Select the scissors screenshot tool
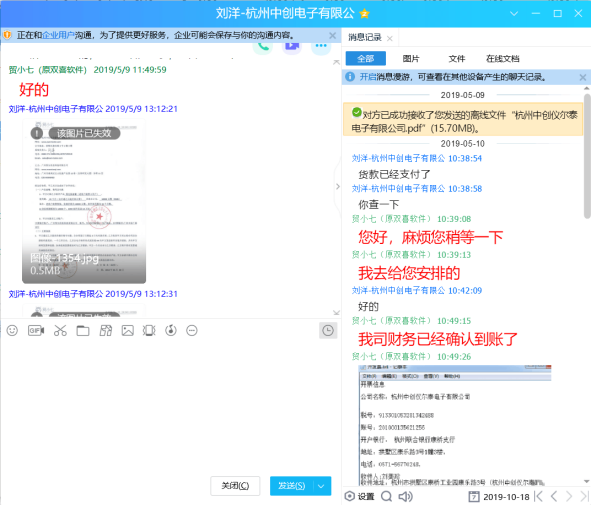This screenshot has height=506, width=591. pos(60,331)
